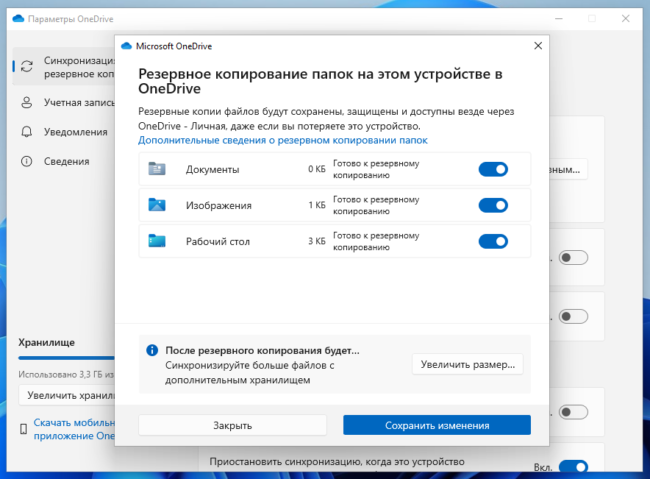Click the После резервного копирования будет… heading

click(262, 350)
